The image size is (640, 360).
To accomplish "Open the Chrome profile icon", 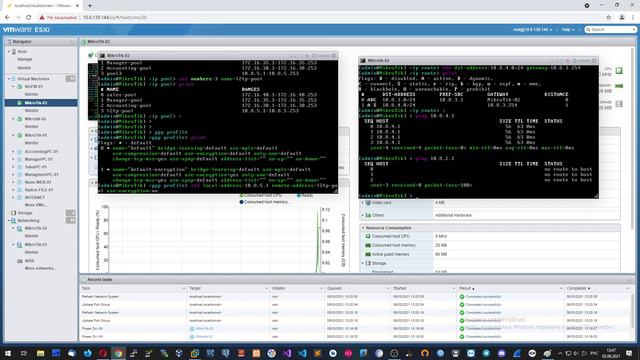I will point(622,18).
